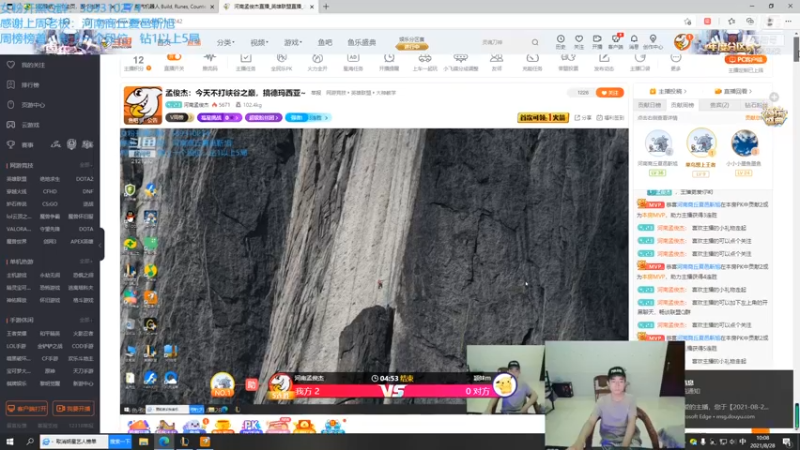Screen dimensions: 800x450
Task: Open the game-controller icon in streamer toolbar
Action: point(424,58)
